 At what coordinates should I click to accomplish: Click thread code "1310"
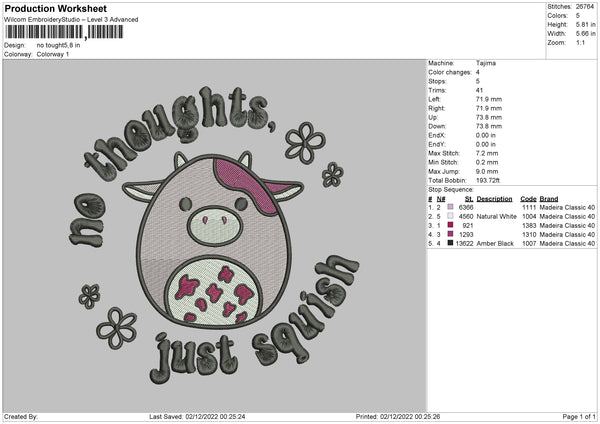(529, 235)
